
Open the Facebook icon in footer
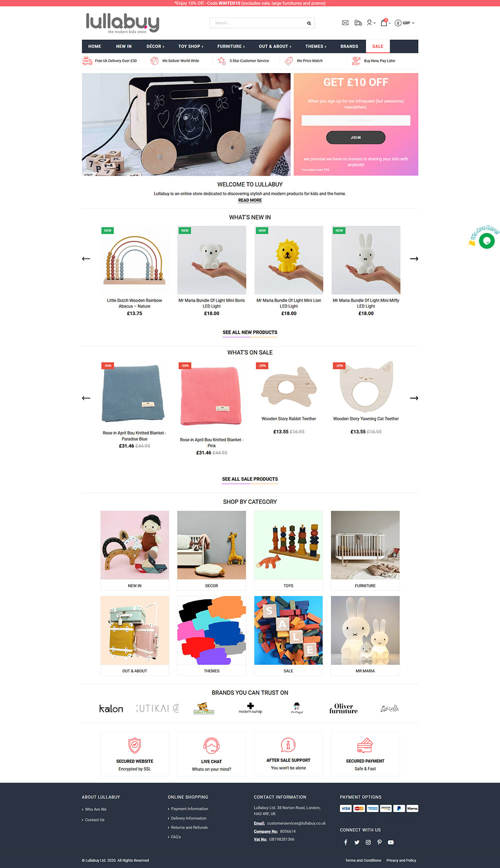pos(345,842)
